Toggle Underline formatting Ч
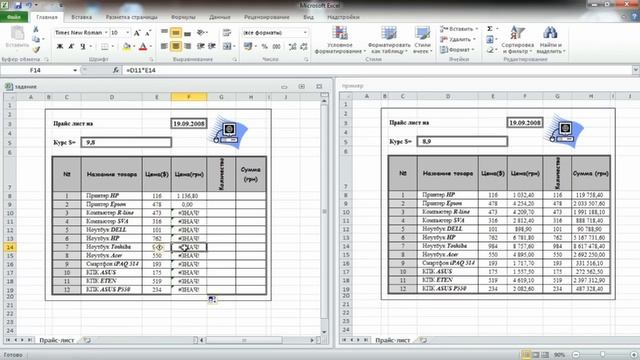The image size is (640, 360). (82, 47)
